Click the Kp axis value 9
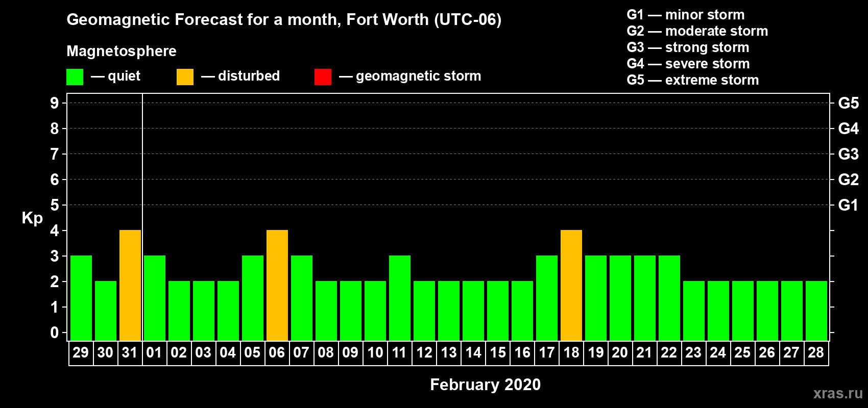This screenshot has height=408, width=868. (55, 103)
